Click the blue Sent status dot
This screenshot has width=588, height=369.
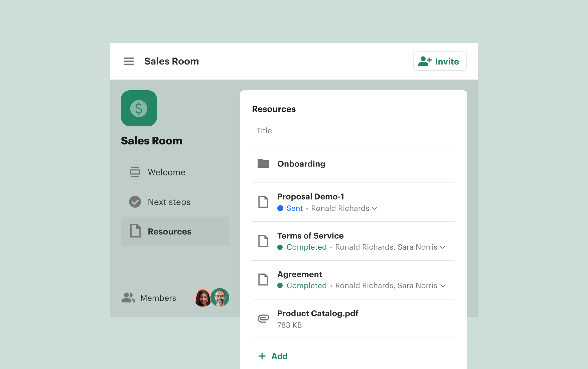(280, 208)
